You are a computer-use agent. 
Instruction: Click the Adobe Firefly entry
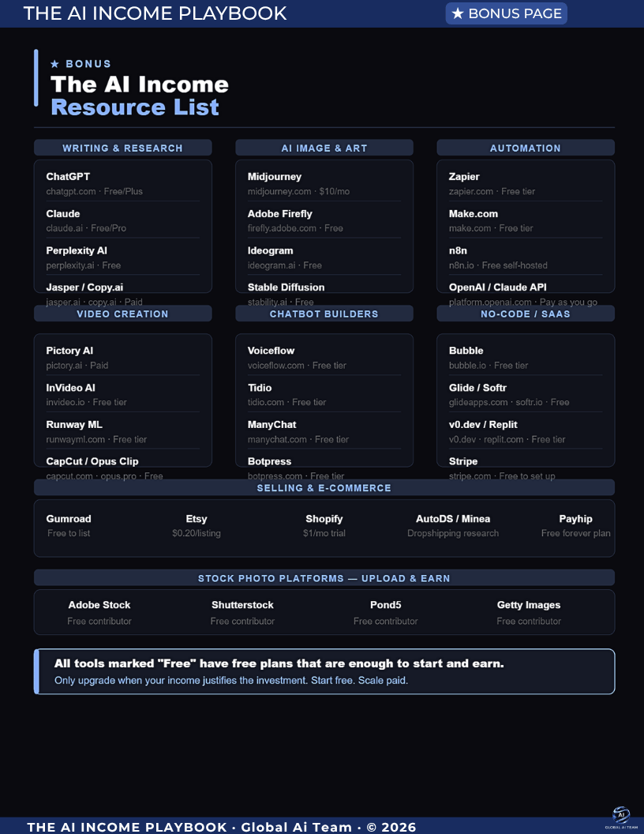(x=280, y=214)
